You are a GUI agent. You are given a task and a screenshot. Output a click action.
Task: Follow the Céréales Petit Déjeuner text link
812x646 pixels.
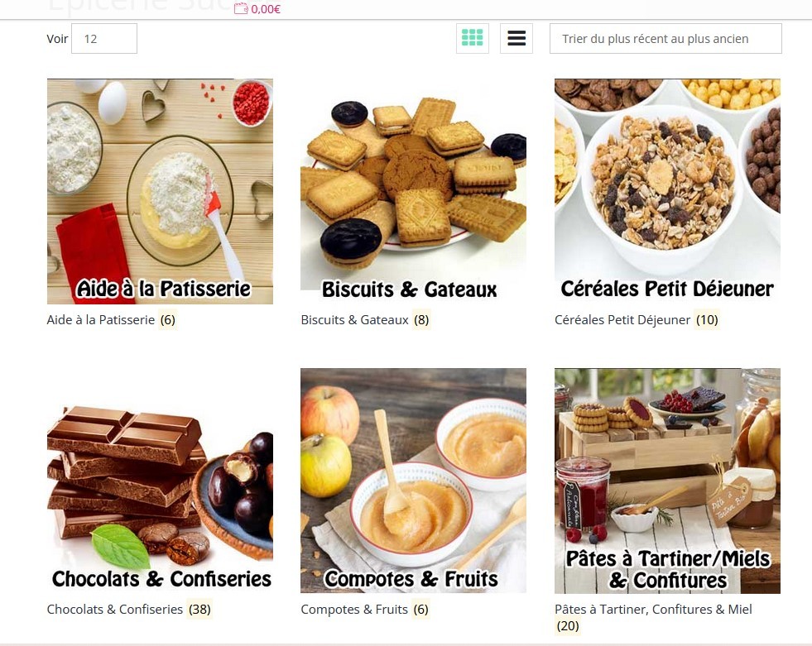[x=622, y=320]
